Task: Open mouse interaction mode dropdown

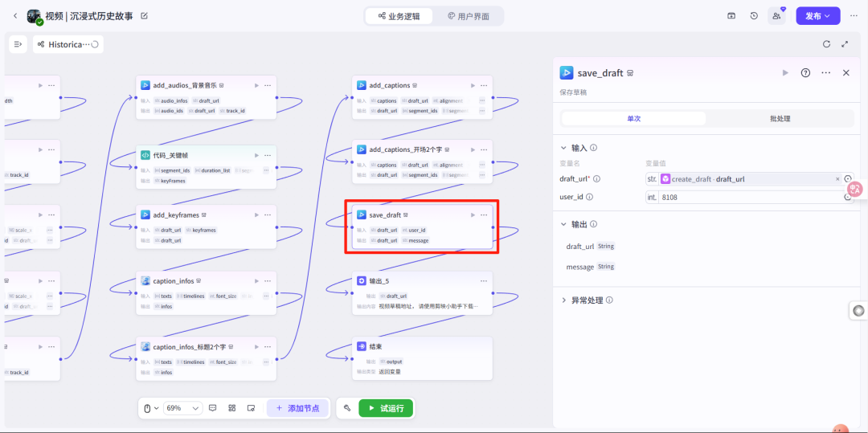Action: pos(151,408)
